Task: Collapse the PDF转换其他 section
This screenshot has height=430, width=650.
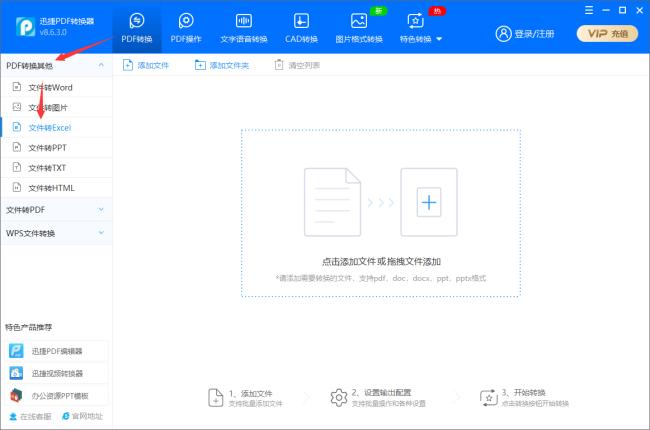Action: (56, 66)
